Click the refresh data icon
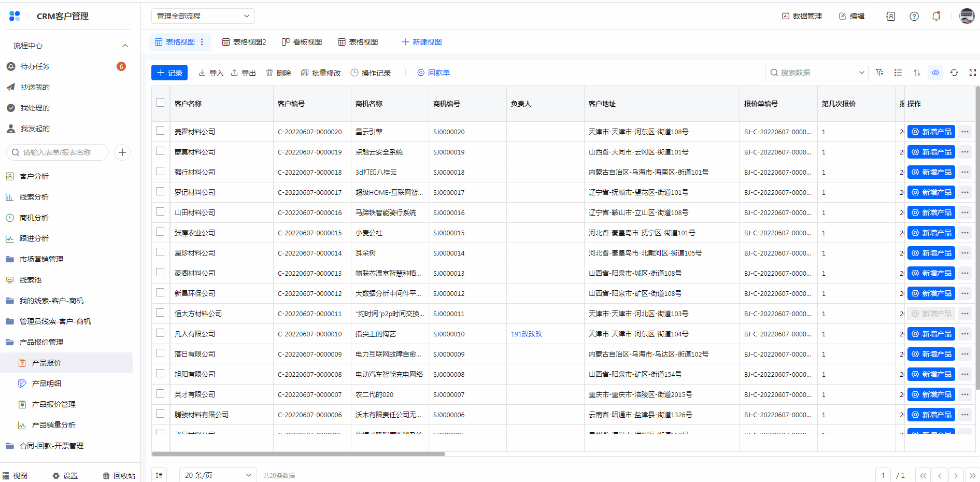 [x=954, y=73]
